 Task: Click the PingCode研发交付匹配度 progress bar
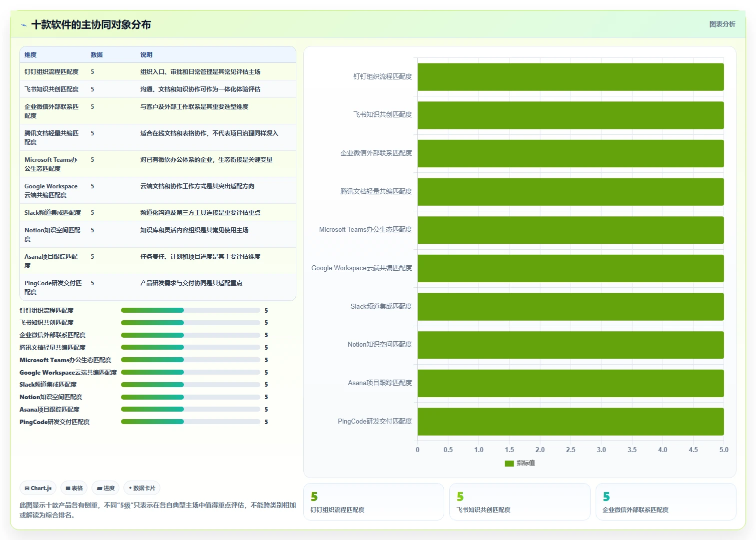click(x=190, y=422)
